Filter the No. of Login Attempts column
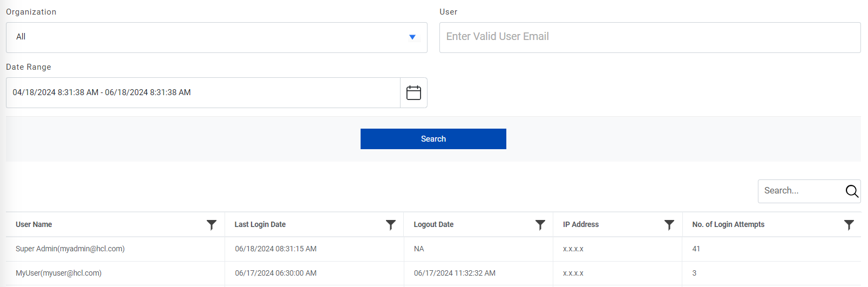This screenshot has width=868, height=287. click(x=849, y=225)
